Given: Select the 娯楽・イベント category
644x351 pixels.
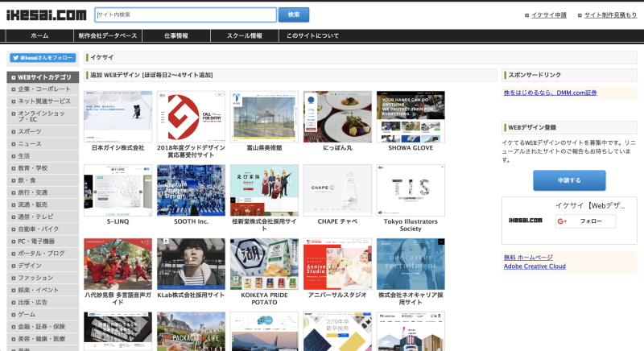Looking at the screenshot, I should pyautogui.click(x=43, y=290).
